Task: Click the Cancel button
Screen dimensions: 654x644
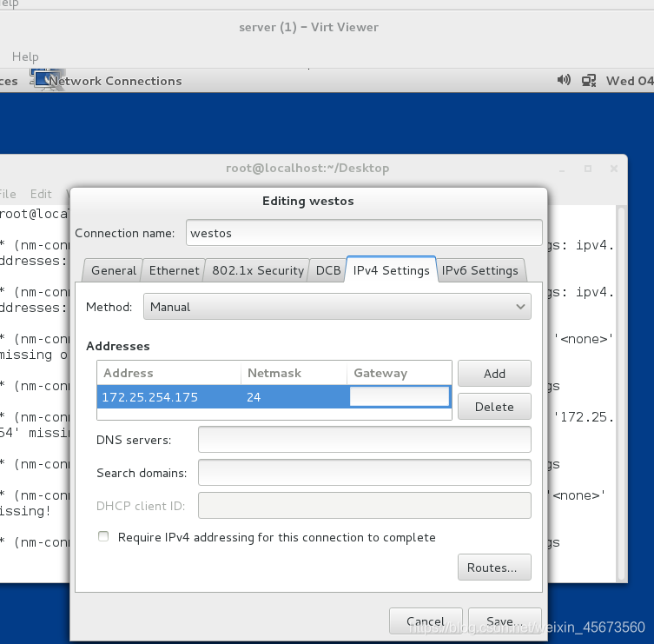Action: point(426,621)
